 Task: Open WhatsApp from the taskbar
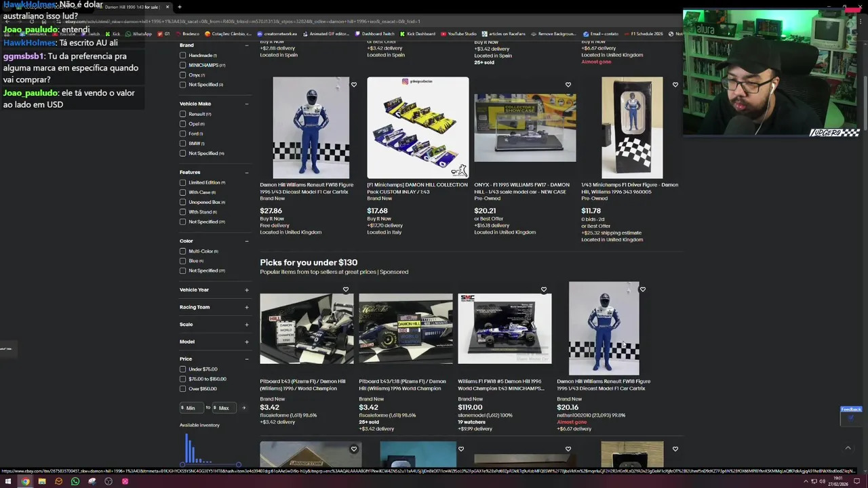(x=75, y=481)
